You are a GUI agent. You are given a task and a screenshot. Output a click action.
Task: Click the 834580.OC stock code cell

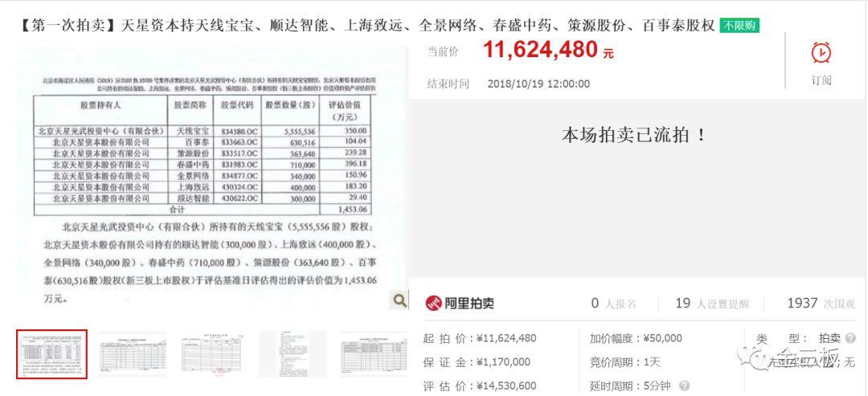click(239, 132)
